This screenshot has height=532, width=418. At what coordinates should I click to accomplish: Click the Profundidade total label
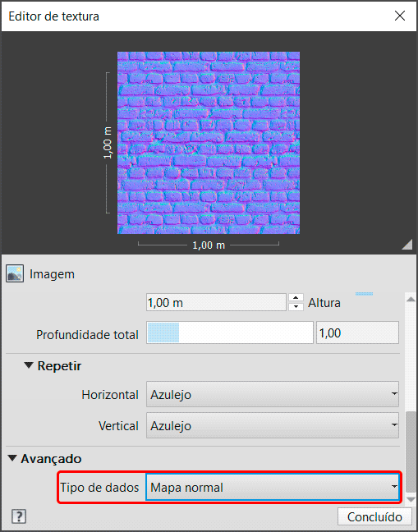(87, 334)
